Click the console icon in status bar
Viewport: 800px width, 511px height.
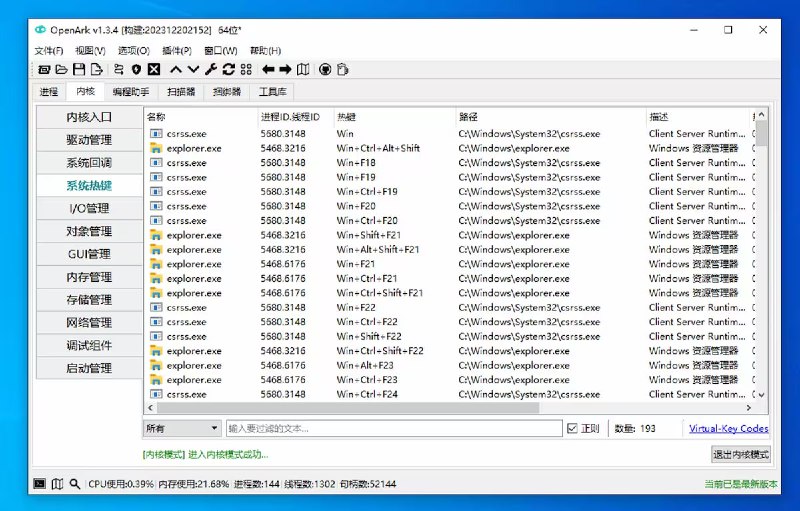[39, 484]
